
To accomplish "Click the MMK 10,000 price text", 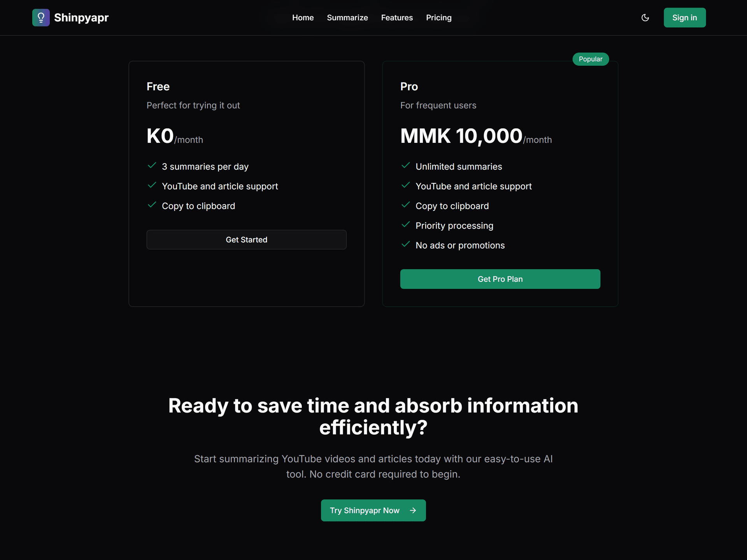I will click(461, 136).
